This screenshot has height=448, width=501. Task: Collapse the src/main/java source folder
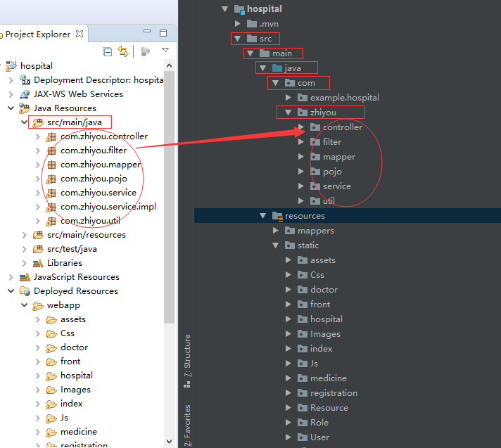(x=24, y=122)
